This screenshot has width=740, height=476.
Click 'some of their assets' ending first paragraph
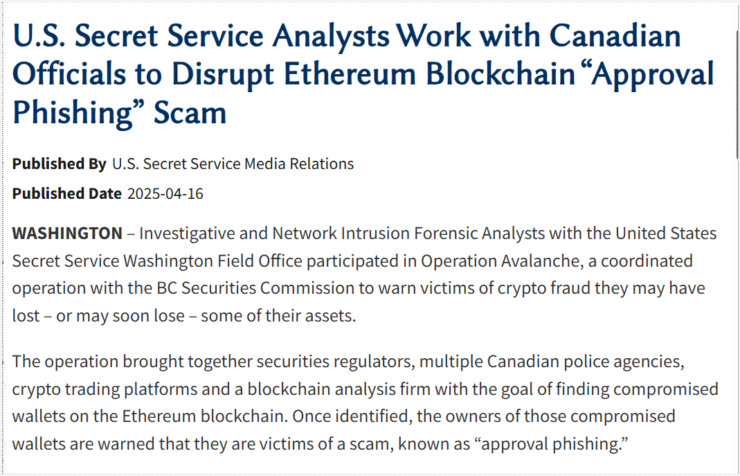pos(278,316)
